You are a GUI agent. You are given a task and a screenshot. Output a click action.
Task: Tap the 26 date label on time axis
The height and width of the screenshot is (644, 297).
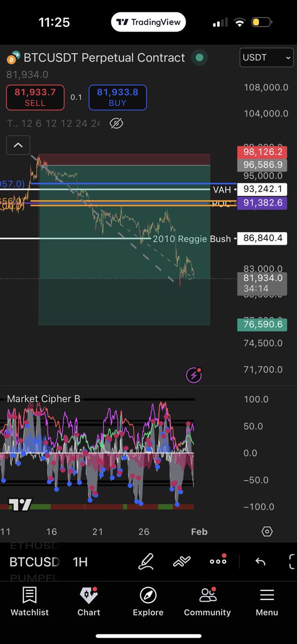(x=144, y=531)
